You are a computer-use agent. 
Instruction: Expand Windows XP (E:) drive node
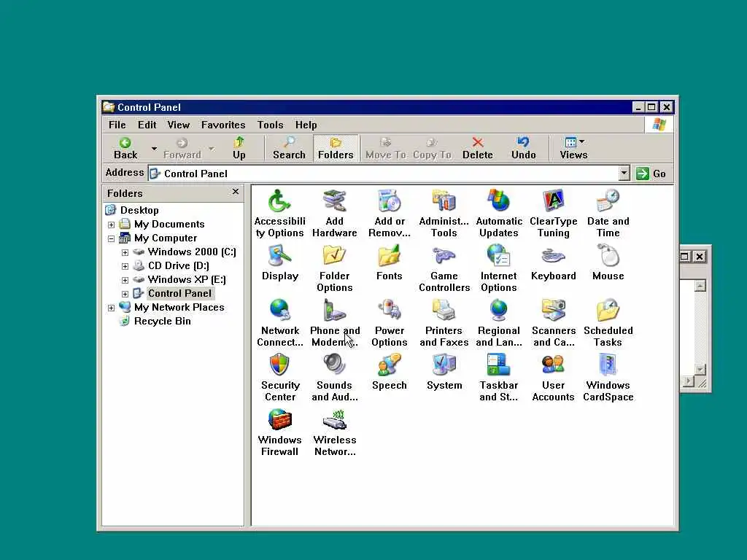(x=125, y=280)
